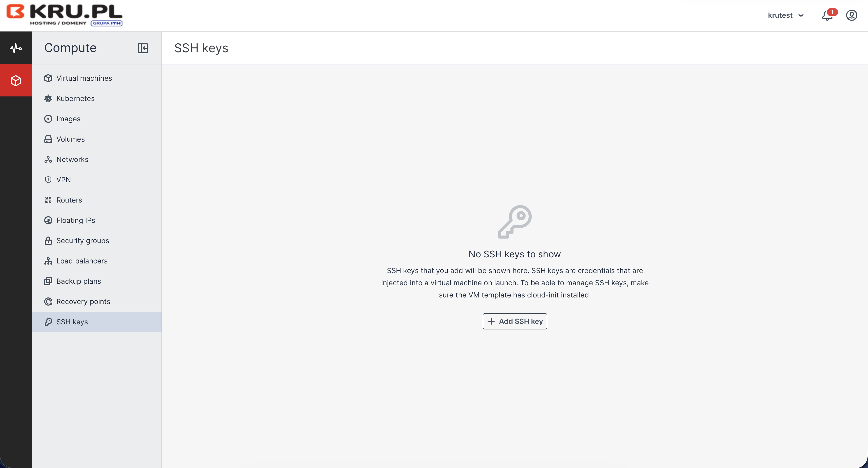Open the Kubernetes section
Viewport: 868px width, 468px height.
tap(75, 98)
